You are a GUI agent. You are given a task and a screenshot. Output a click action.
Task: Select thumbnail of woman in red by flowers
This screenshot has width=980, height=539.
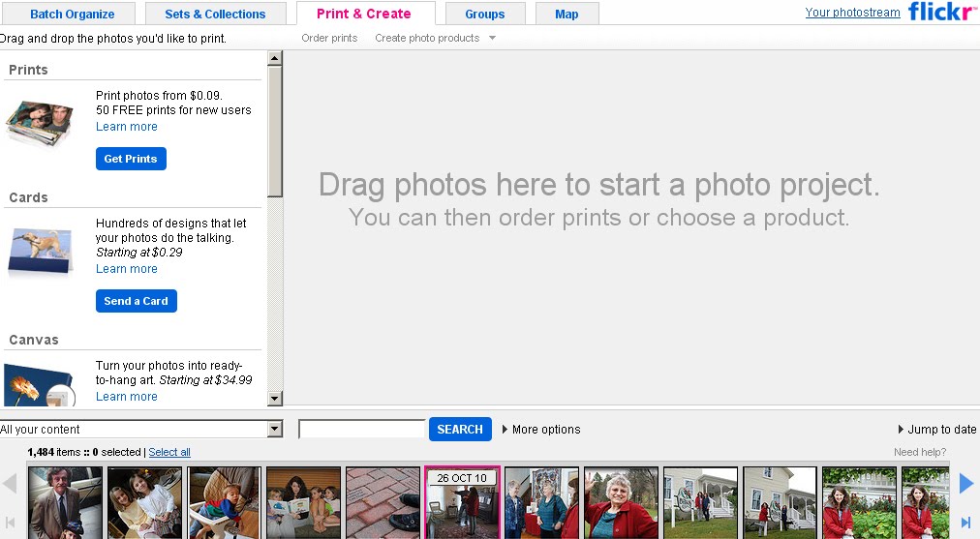tap(859, 503)
